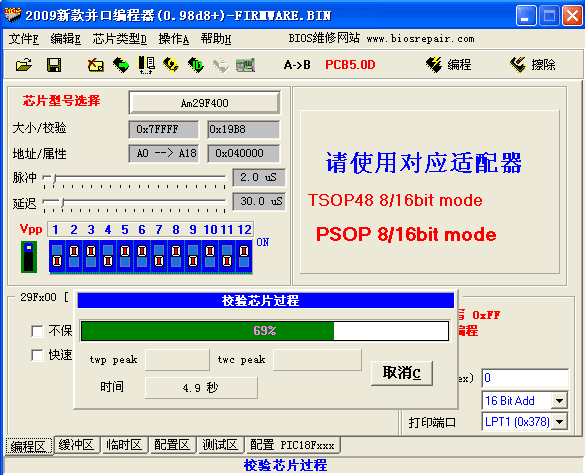Click the 4.9 秒 time field

(201, 388)
